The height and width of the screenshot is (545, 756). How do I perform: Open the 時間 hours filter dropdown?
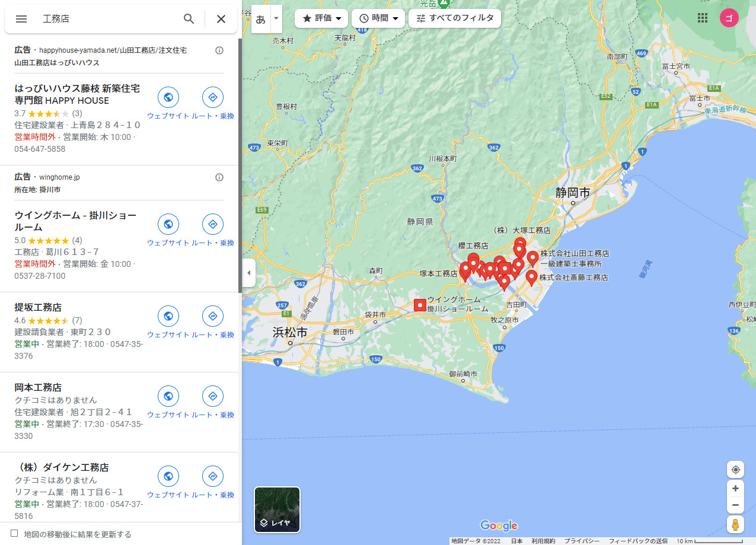(x=378, y=18)
